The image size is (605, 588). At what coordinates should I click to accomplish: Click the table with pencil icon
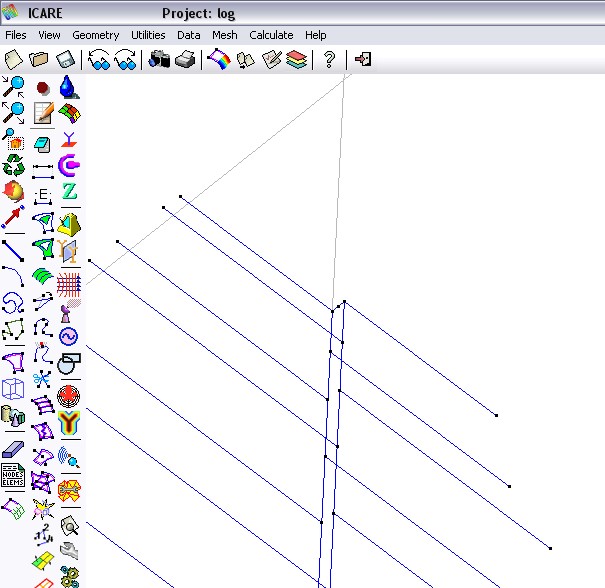[x=43, y=113]
